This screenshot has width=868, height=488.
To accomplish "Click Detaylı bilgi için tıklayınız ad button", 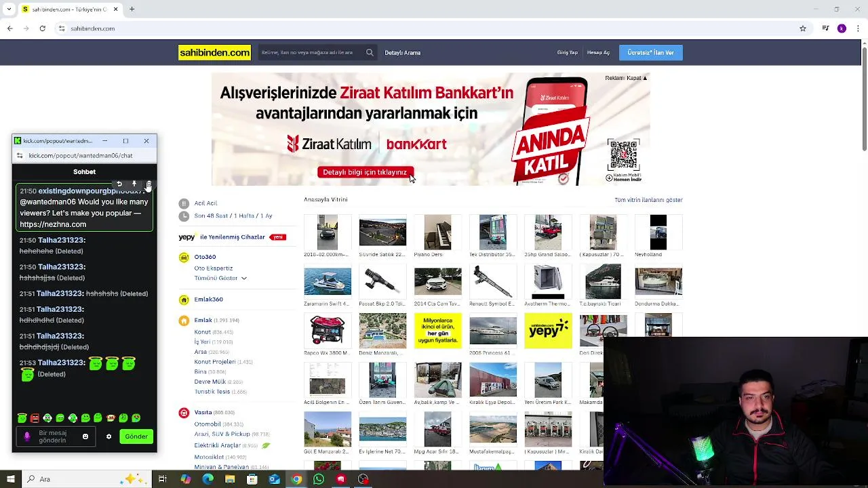I will click(x=365, y=172).
